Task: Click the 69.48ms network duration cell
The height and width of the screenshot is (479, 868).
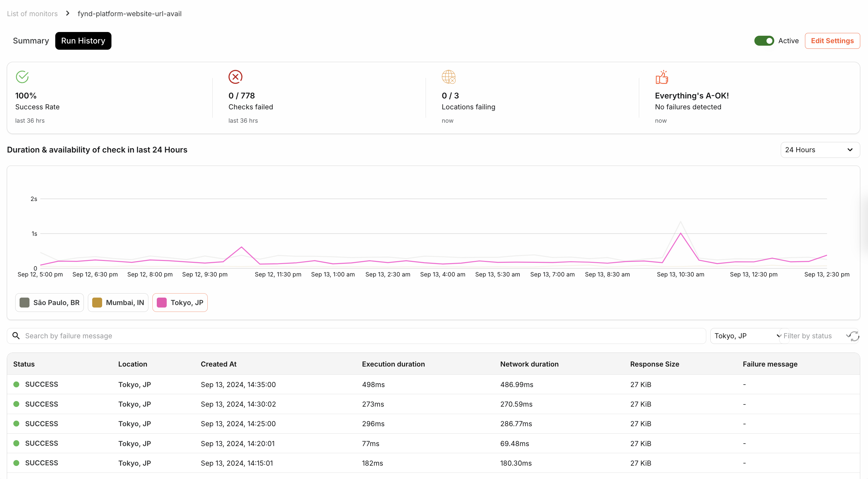Action: 514,444
